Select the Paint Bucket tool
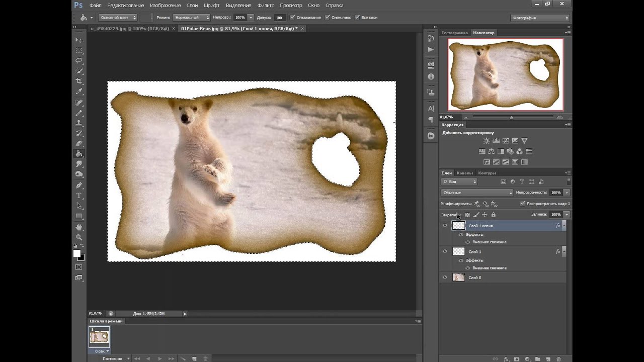The width and height of the screenshot is (644, 362). point(79,154)
